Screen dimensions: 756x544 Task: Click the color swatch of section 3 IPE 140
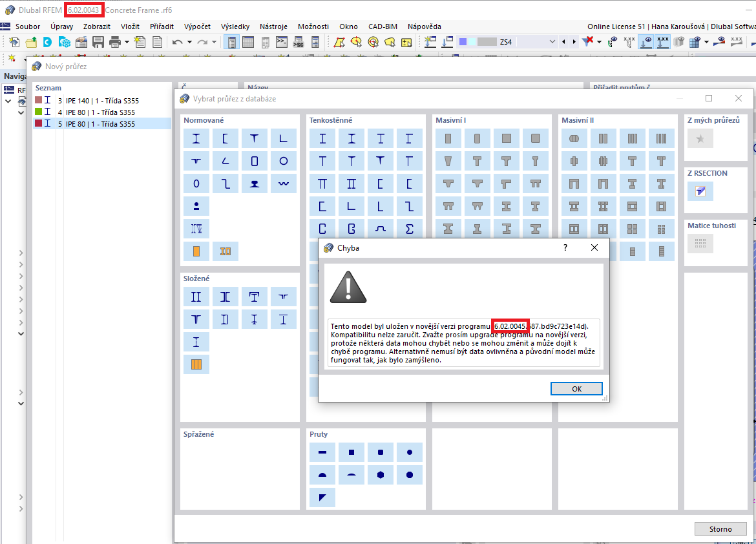click(x=39, y=100)
